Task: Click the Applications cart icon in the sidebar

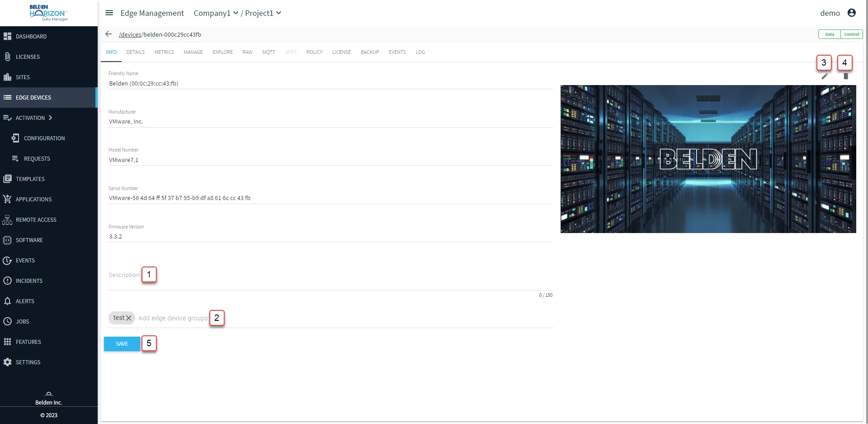Action: tap(7, 199)
